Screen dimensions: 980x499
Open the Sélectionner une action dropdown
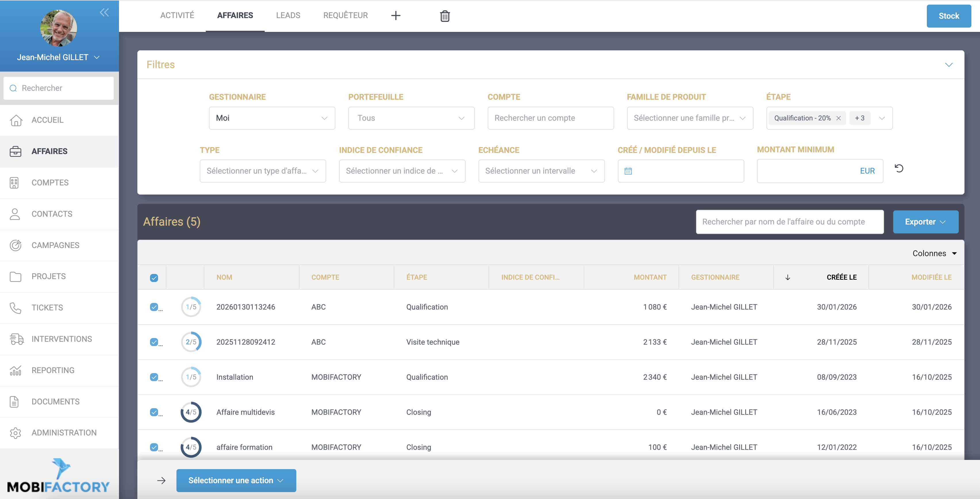(x=236, y=480)
